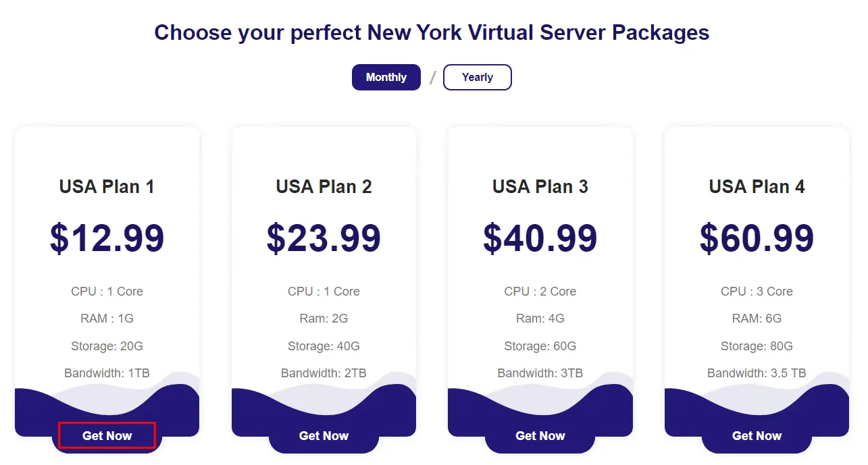Click the USA Plan 4 heading
The width and height of the screenshot is (868, 465).
tap(757, 186)
